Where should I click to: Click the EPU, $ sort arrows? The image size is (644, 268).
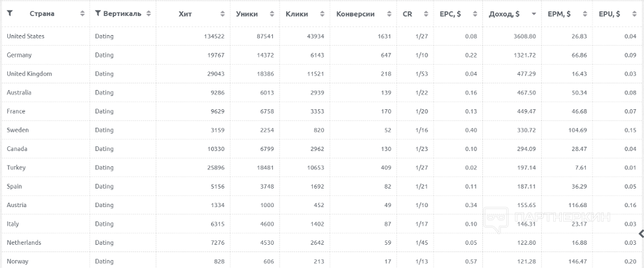[634, 14]
